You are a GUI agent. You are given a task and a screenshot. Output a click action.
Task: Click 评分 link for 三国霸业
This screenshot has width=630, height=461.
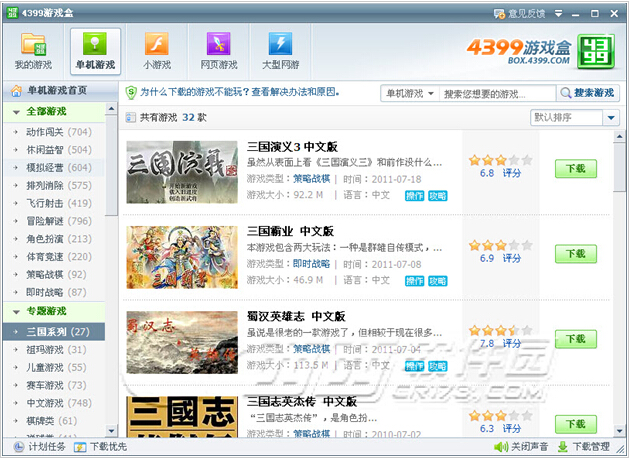[x=512, y=258]
